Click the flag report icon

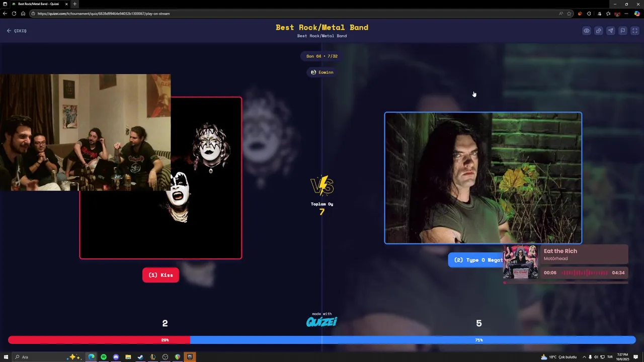coord(623,31)
